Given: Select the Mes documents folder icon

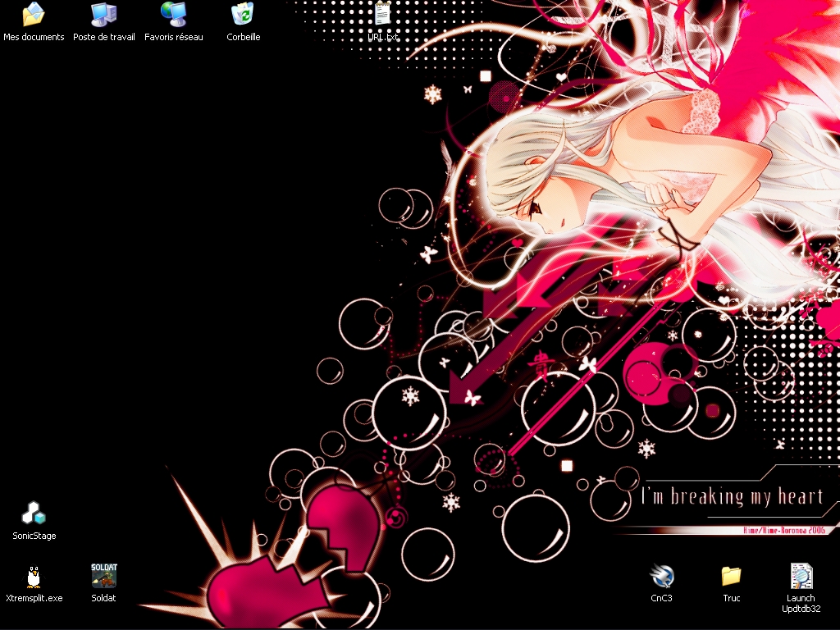Looking at the screenshot, I should tap(33, 15).
